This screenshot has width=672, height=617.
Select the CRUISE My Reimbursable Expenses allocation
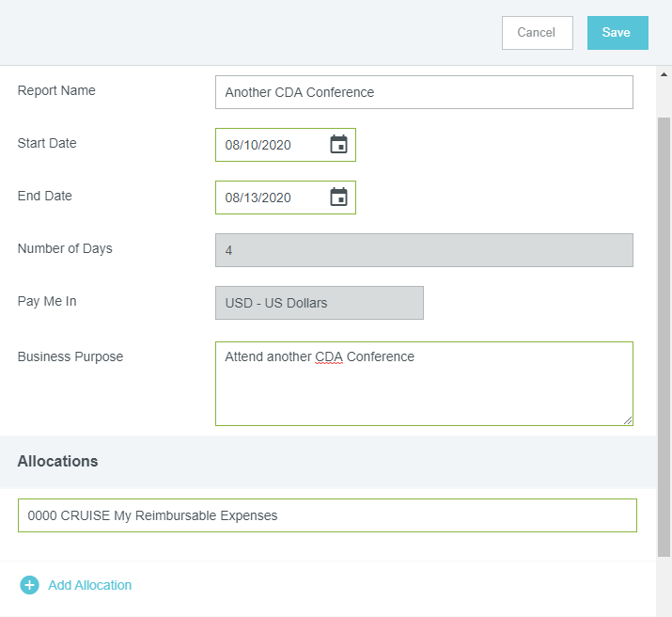pos(326,515)
